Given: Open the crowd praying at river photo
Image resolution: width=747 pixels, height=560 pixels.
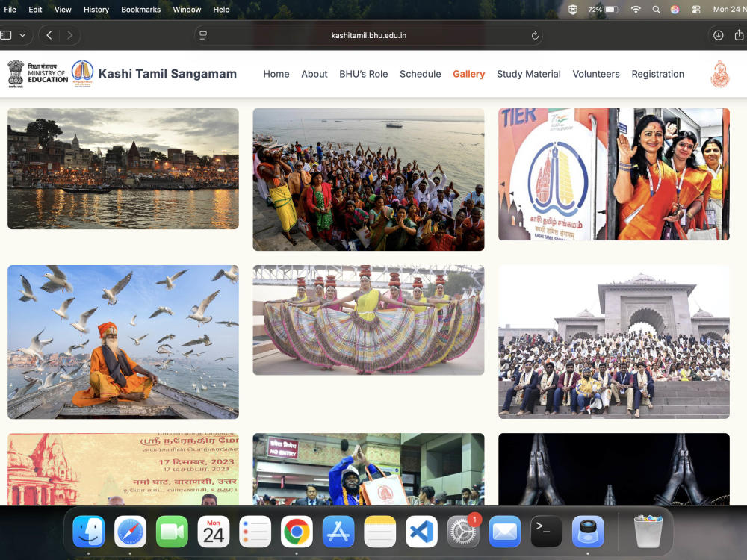Looking at the screenshot, I should [369, 179].
